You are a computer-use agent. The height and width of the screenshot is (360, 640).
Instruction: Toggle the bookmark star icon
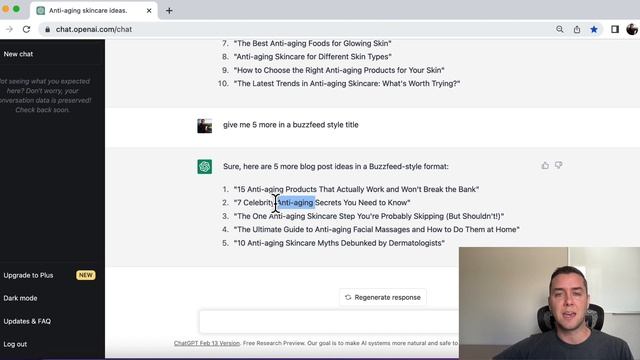coord(594,29)
